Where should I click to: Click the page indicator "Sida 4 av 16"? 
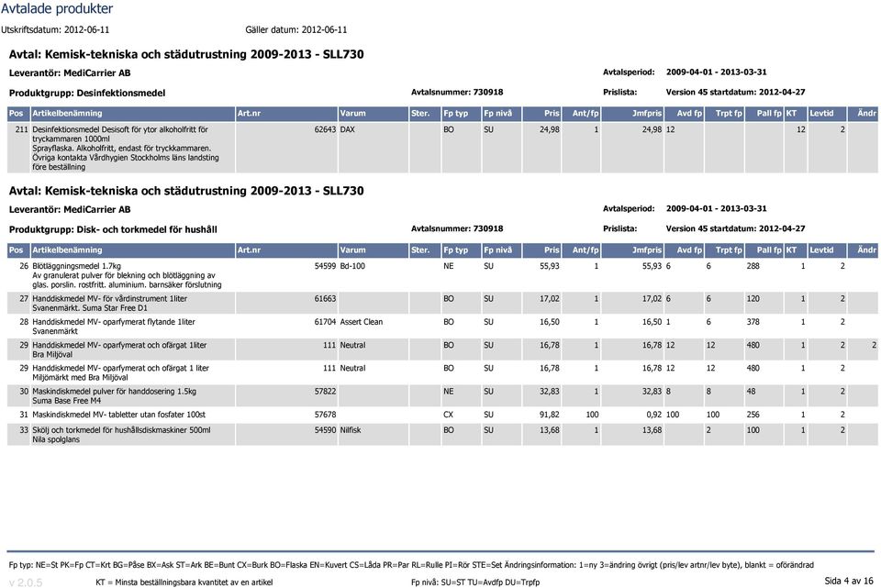(849, 581)
